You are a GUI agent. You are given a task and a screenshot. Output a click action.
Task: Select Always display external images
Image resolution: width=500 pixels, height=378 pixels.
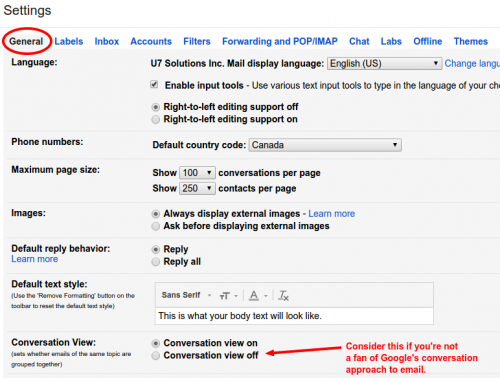pos(155,214)
